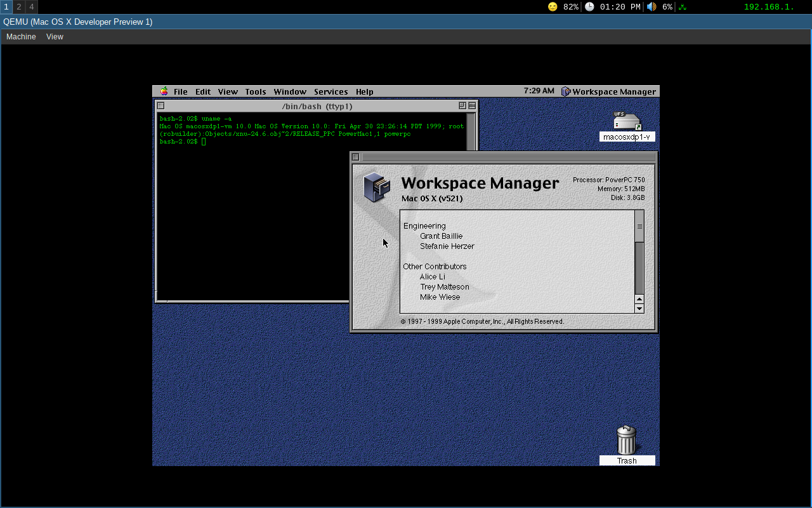
Task: Open the Window menu
Action: click(290, 91)
